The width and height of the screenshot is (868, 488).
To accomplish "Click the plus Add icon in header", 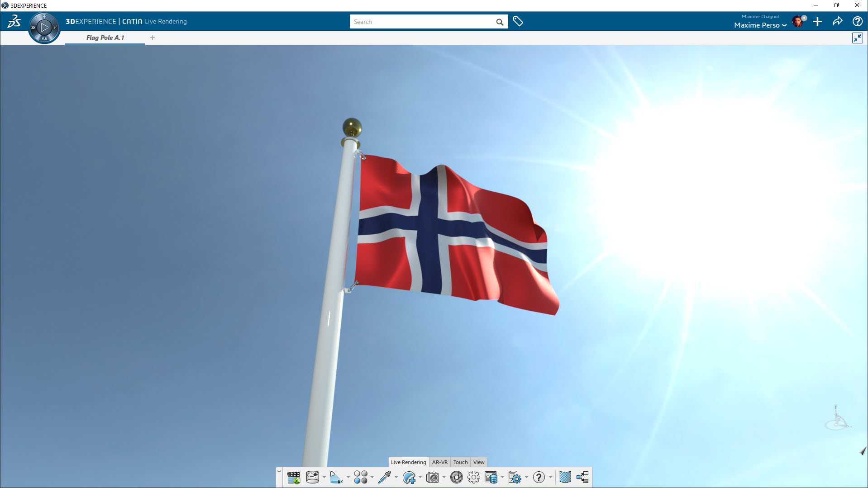I will (x=817, y=21).
